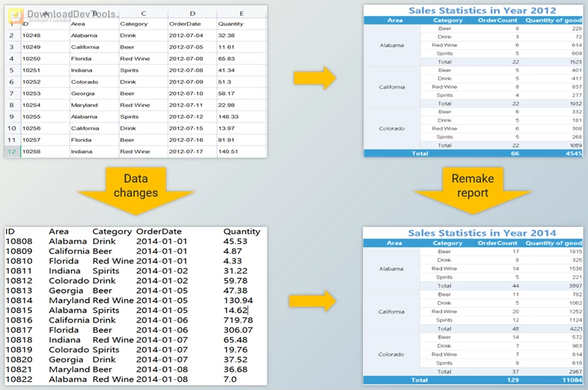The image size is (588, 390).
Task: Click grand total quantity 4545 in 2012 report
Action: coord(573,153)
